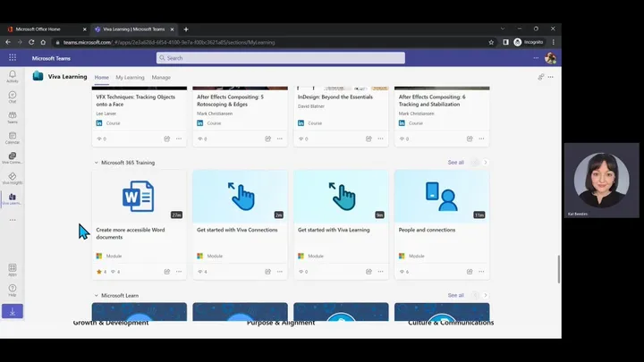Viewport: 644px width, 362px height.
Task: Select Viva Learning sidebar icon
Action: [x=13, y=199]
